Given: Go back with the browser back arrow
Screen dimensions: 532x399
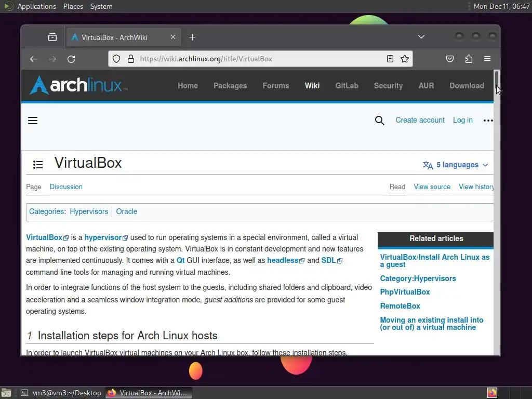Looking at the screenshot, I should (34, 59).
